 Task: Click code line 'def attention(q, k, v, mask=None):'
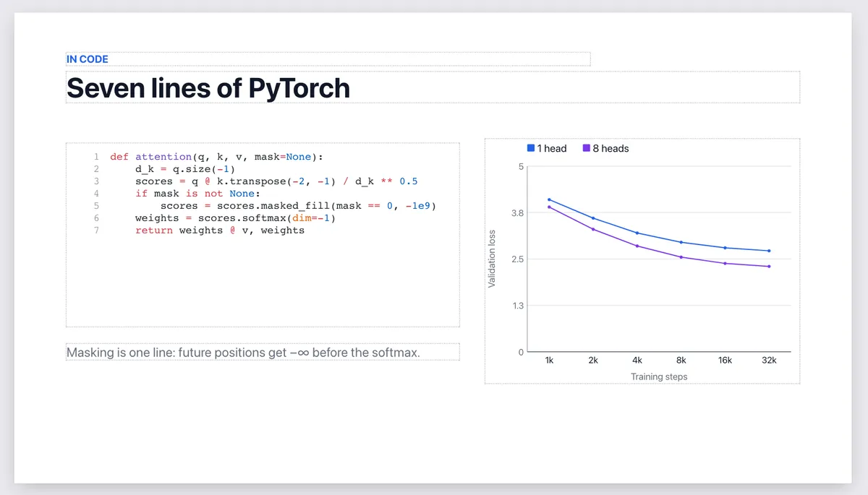point(217,156)
